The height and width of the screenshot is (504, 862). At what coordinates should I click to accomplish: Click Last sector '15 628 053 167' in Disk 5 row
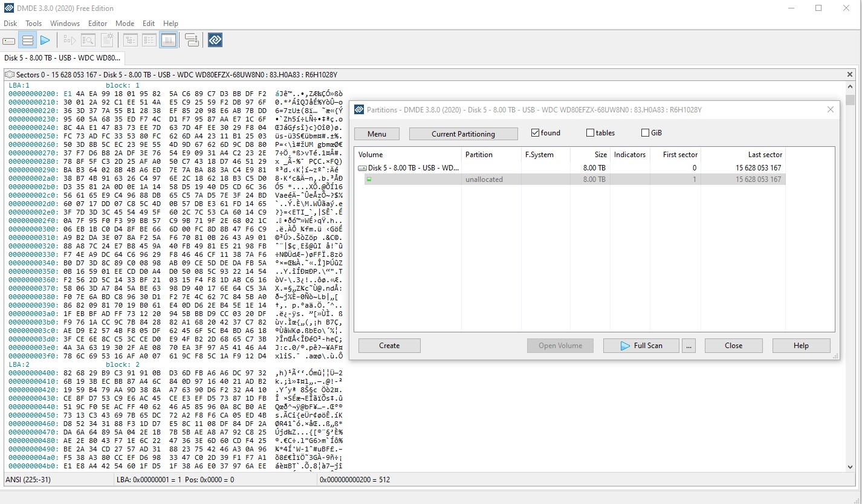point(759,168)
